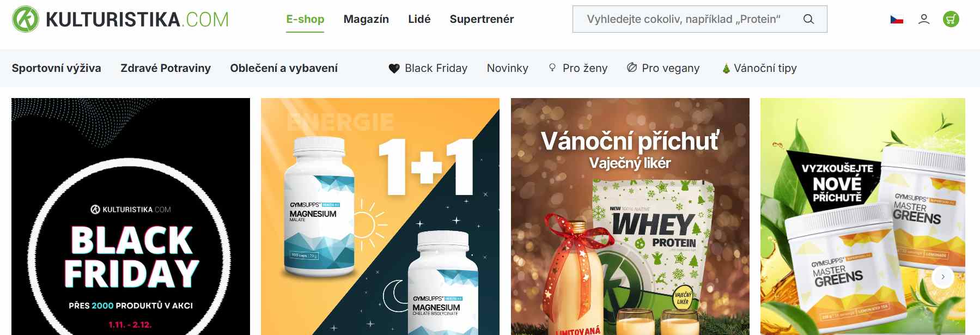
Task: Click the Pro vegany leaf icon
Action: click(x=632, y=68)
